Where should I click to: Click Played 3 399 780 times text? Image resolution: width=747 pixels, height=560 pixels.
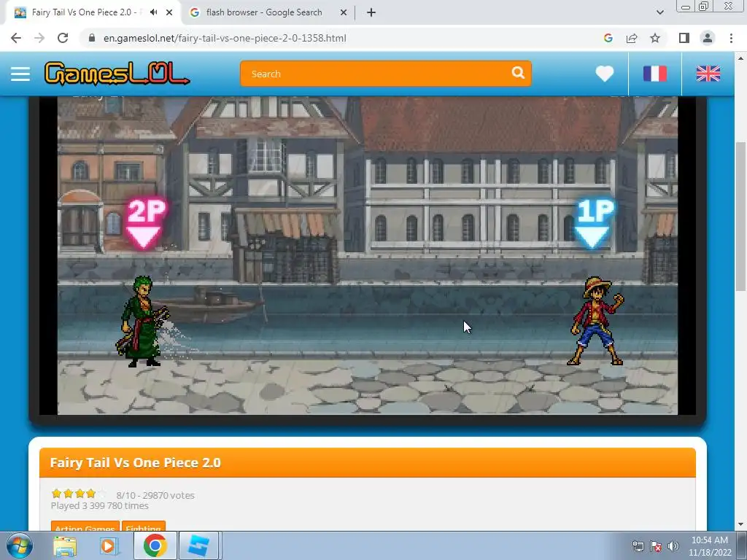(x=99, y=506)
